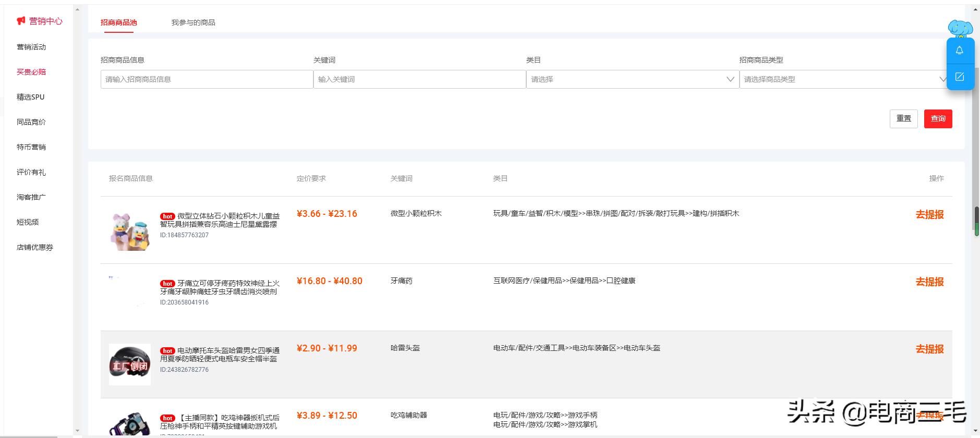
Task: Open 营销活动 in sidebar
Action: 31,47
